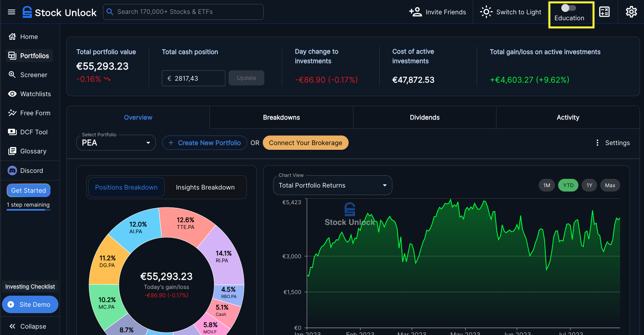The height and width of the screenshot is (335, 644).
Task: Toggle the Education switch
Action: pyautogui.click(x=568, y=8)
